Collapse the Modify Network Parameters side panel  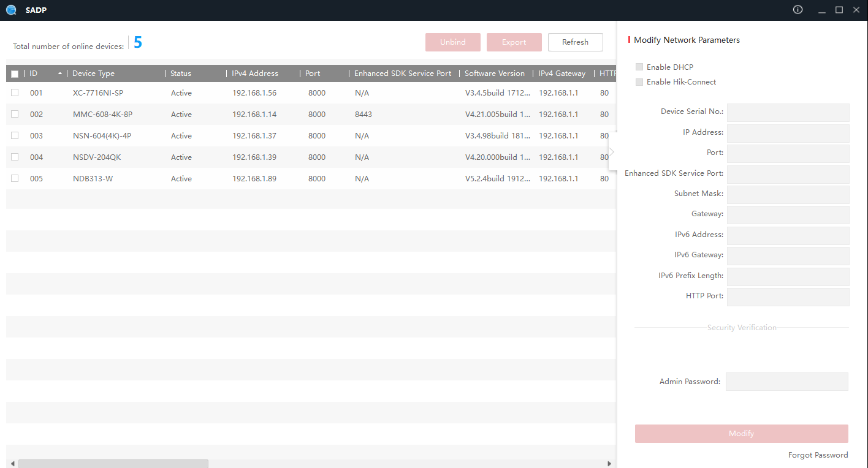[x=612, y=151]
